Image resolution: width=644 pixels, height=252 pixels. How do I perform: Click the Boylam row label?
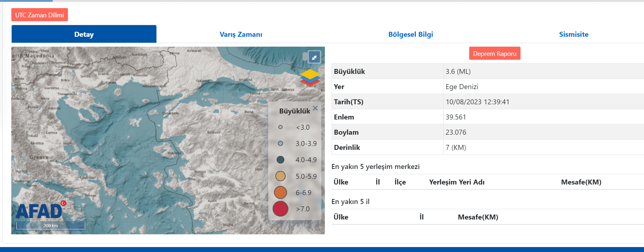pyautogui.click(x=346, y=132)
